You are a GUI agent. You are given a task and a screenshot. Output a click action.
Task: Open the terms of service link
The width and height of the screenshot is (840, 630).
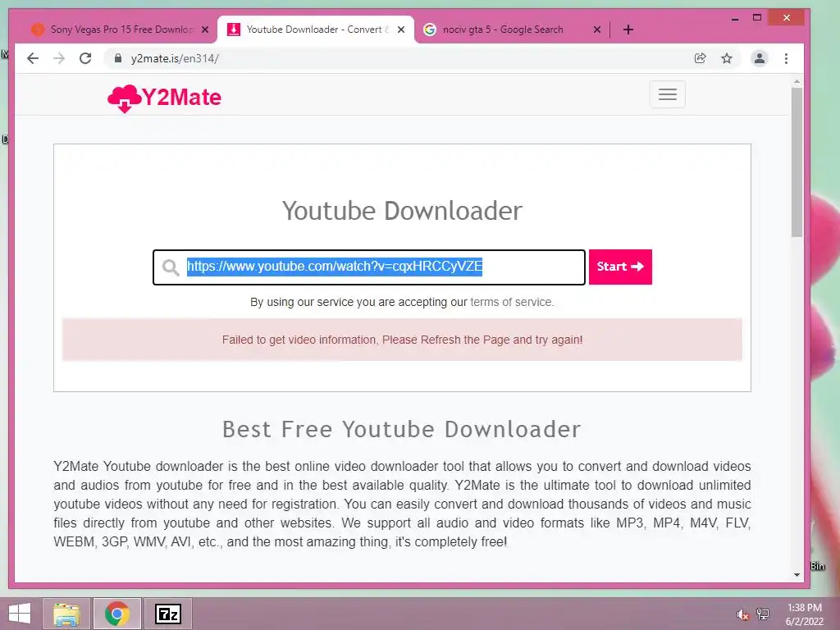click(x=511, y=302)
